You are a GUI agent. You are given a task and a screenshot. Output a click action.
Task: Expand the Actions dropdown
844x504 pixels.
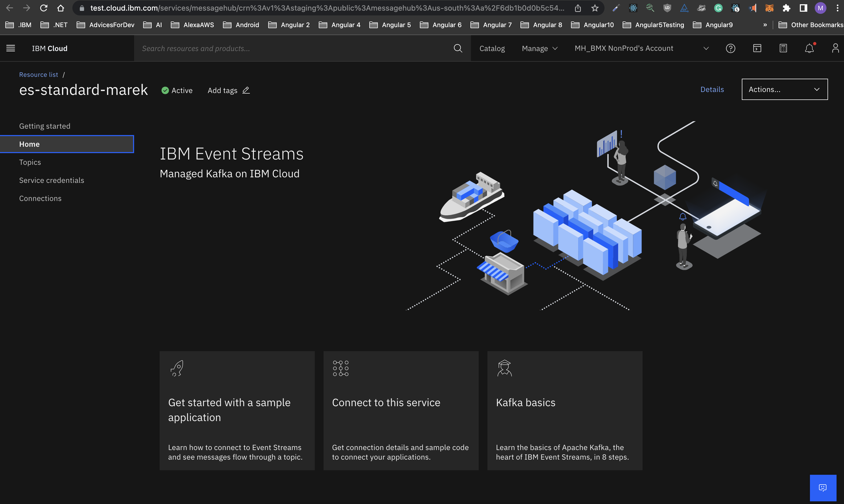coord(784,89)
